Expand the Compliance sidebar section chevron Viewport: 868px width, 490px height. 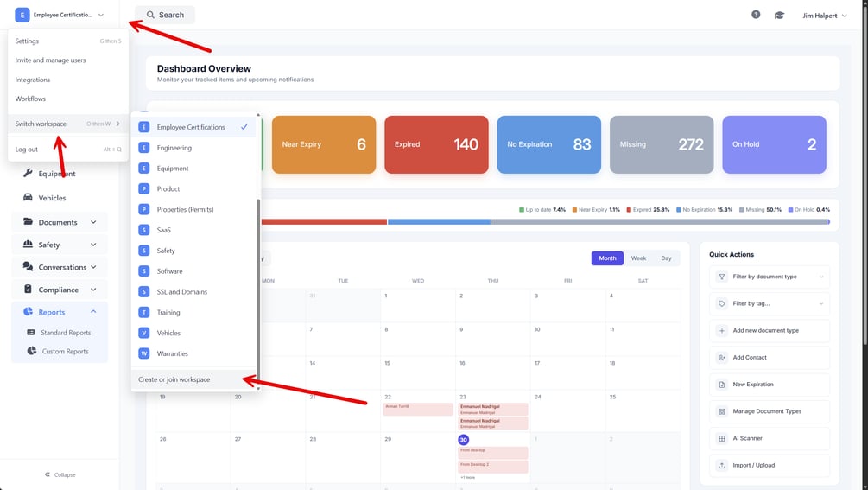tap(93, 290)
